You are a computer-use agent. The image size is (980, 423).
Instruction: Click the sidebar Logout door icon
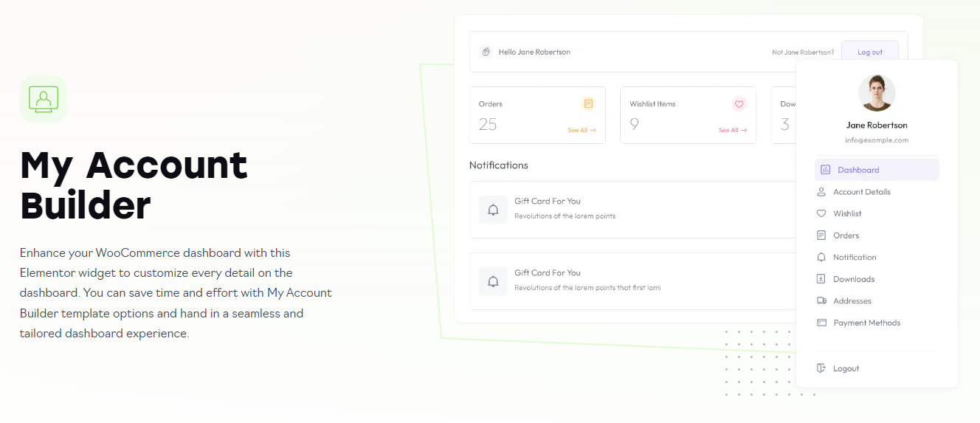[x=821, y=368]
